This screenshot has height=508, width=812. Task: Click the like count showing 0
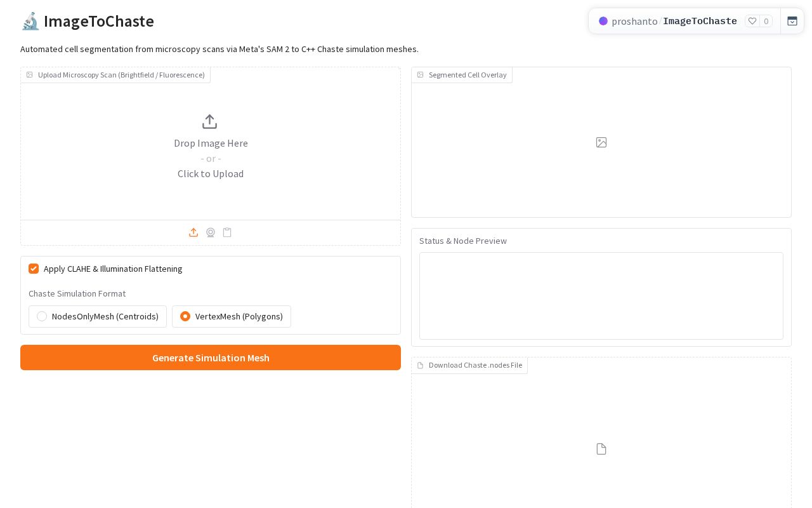(766, 21)
